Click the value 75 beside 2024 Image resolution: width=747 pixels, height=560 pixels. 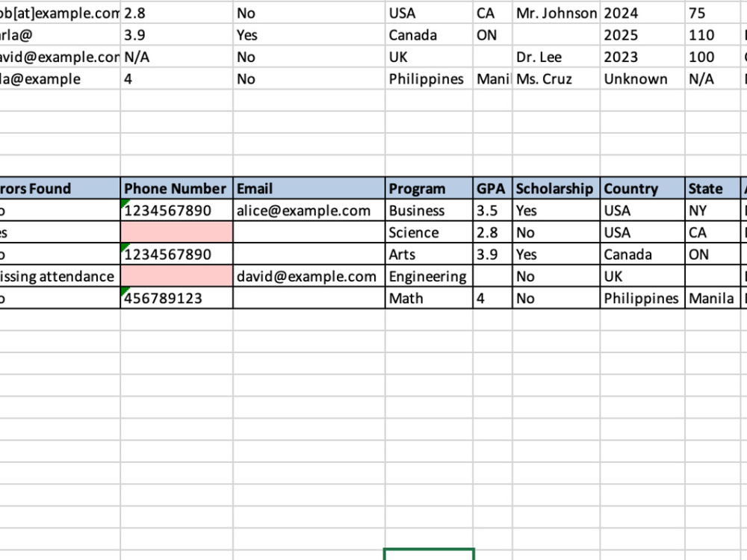tap(713, 13)
